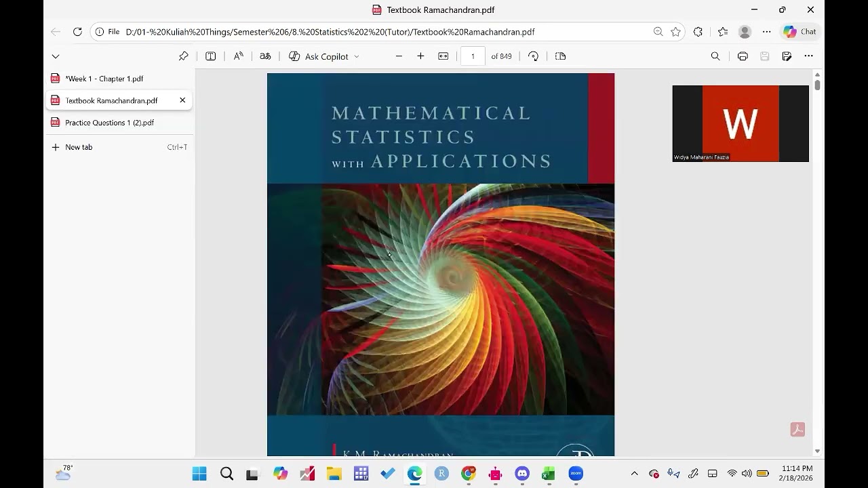Switch to Week 1 - Chapter 1.pdf tab
Screen dimensions: 868x488
120,79
